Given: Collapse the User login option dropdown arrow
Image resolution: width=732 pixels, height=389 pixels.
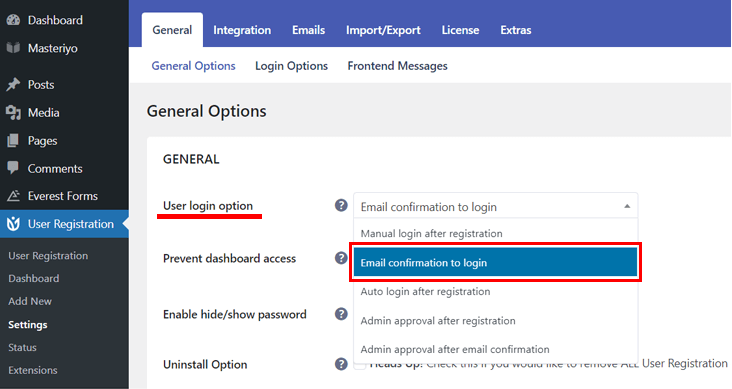Looking at the screenshot, I should (x=627, y=206).
